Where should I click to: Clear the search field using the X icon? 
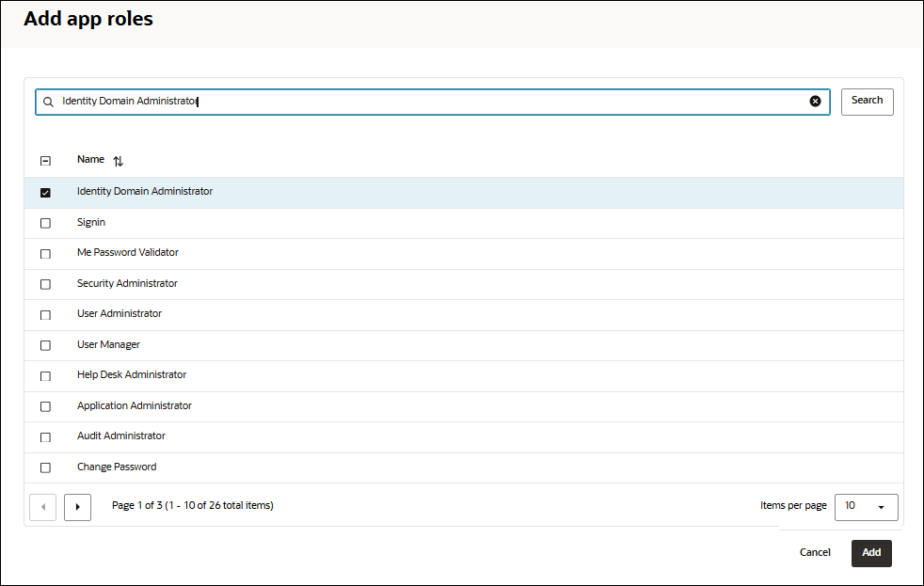point(815,101)
